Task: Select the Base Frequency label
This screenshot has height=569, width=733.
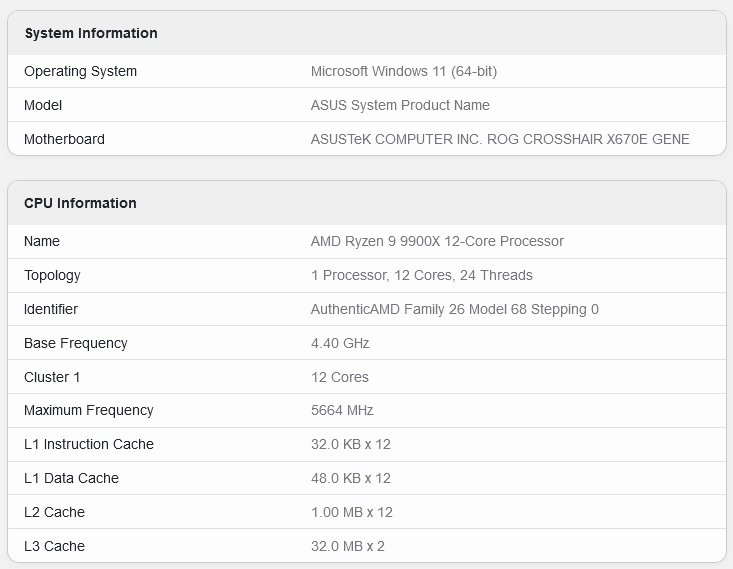Action: tap(76, 344)
